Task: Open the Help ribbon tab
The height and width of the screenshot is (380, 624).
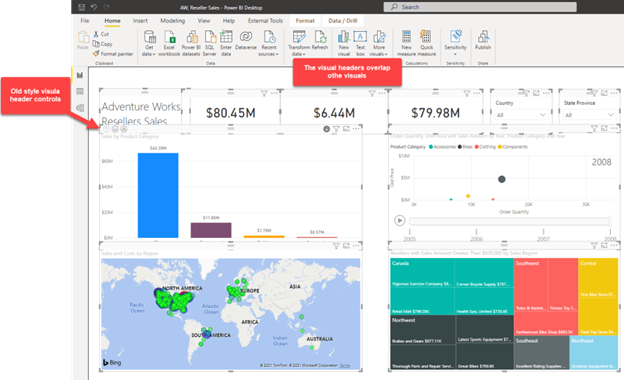Action: pyautogui.click(x=229, y=21)
